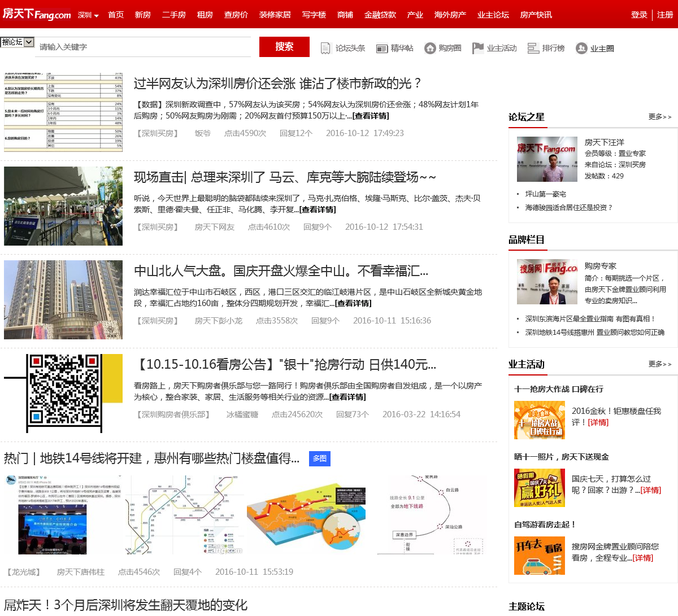Expand the 搜论坛 search type selector

(x=18, y=42)
